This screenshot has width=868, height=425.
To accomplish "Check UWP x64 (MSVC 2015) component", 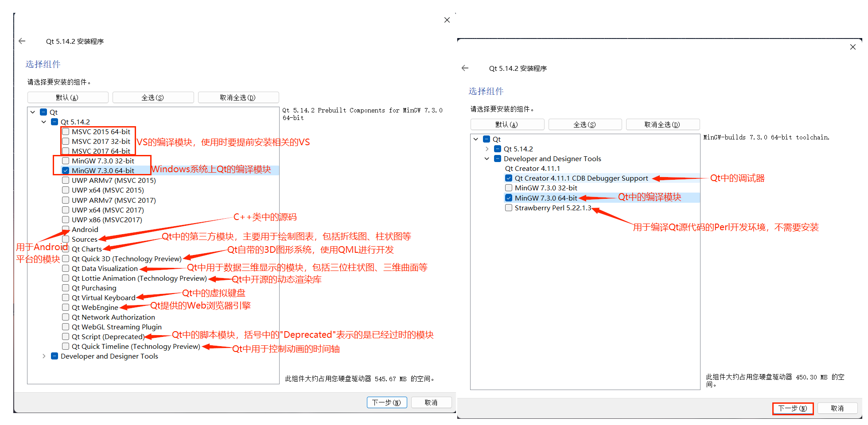I will coord(66,190).
